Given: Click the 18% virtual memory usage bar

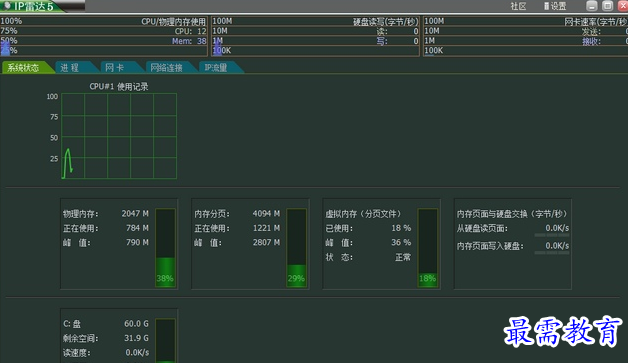Looking at the screenshot, I should tap(428, 248).
